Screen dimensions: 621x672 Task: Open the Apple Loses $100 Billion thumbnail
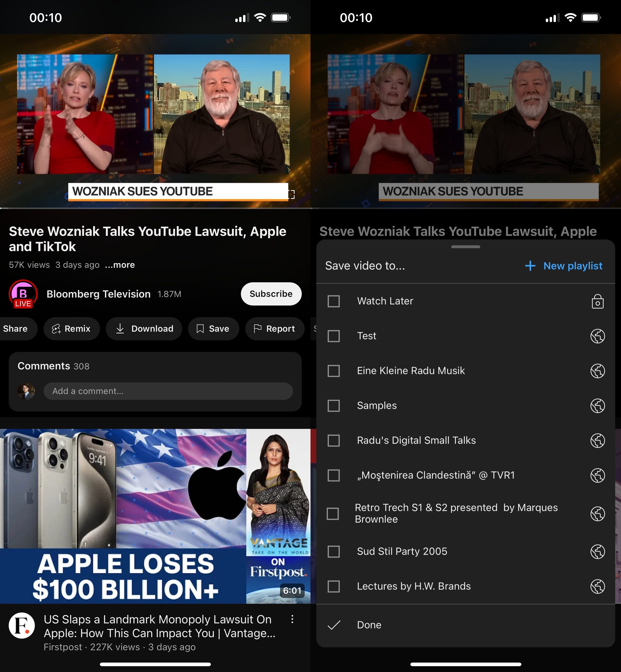pyautogui.click(x=155, y=516)
